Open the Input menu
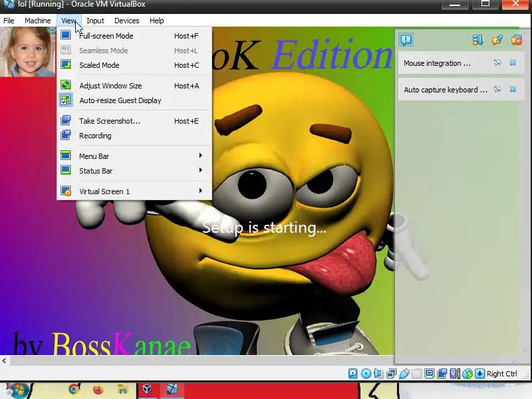Image resolution: width=532 pixels, height=399 pixels. click(x=95, y=21)
